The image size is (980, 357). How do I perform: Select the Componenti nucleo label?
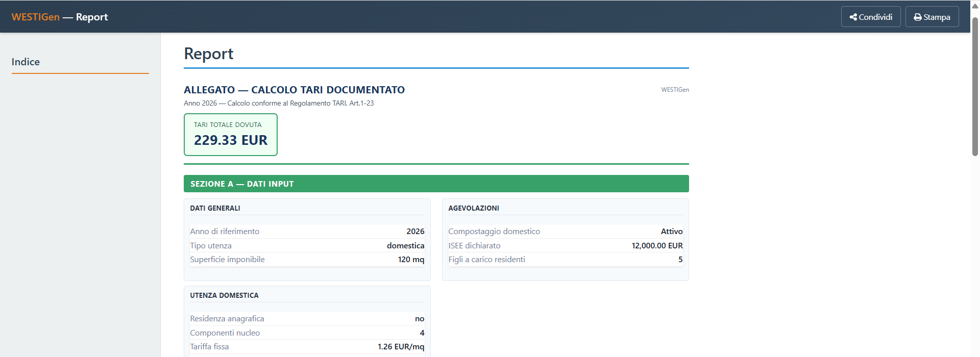225,333
